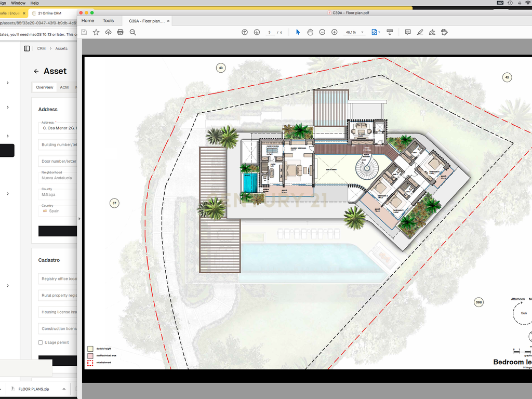Screen dimensions: 532x399
Task: Open the Help menu
Action: (35, 3)
